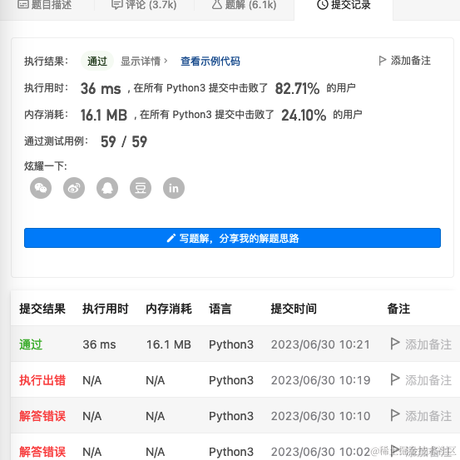This screenshot has width=460, height=460.
Task: Click Python3 in the 执行出错 row
Action: [231, 380]
